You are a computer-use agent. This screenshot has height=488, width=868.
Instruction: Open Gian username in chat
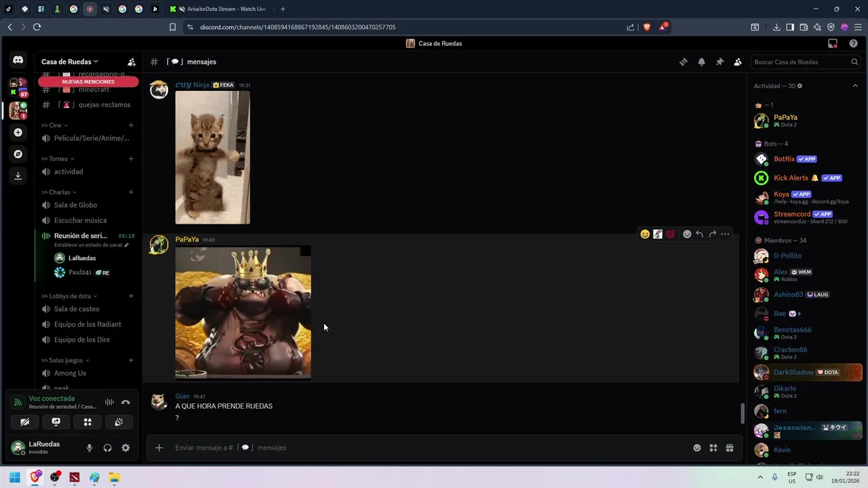coord(182,396)
